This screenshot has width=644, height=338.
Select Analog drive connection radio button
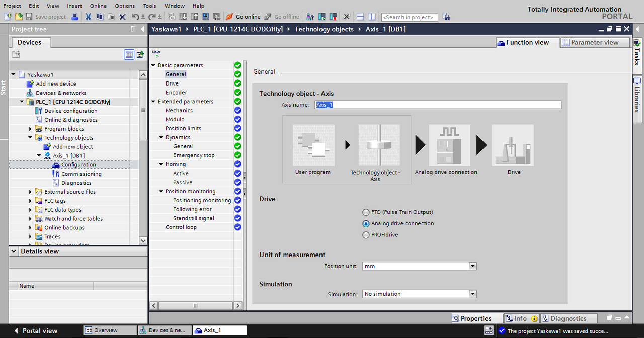pyautogui.click(x=366, y=223)
